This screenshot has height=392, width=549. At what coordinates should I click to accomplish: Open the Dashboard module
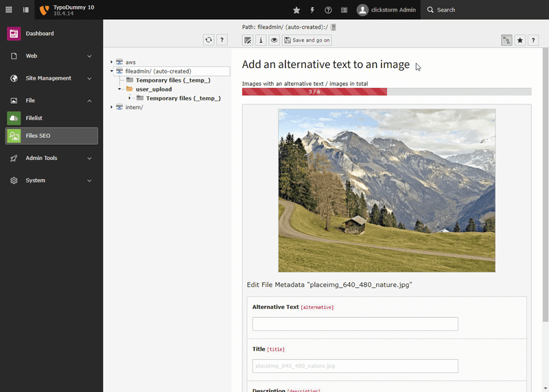point(40,34)
